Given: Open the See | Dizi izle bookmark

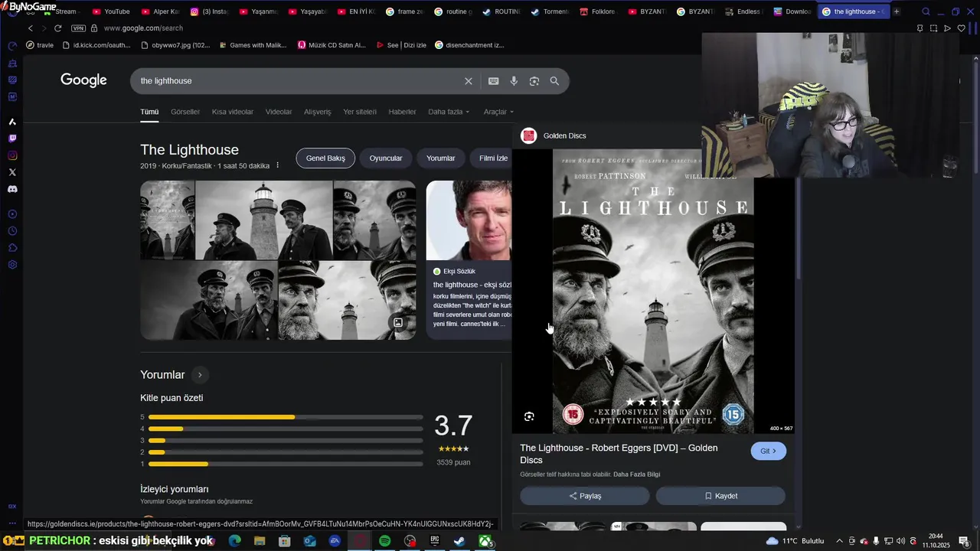Looking at the screenshot, I should 401,45.
